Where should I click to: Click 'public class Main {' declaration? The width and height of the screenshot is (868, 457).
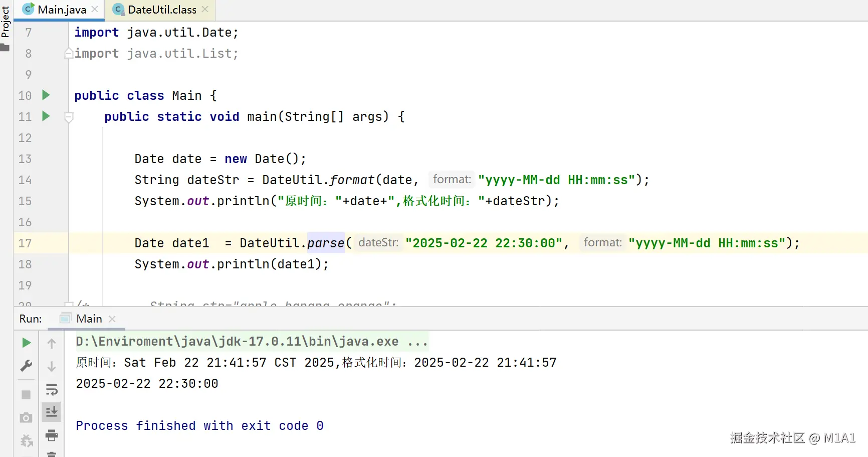pyautogui.click(x=146, y=96)
